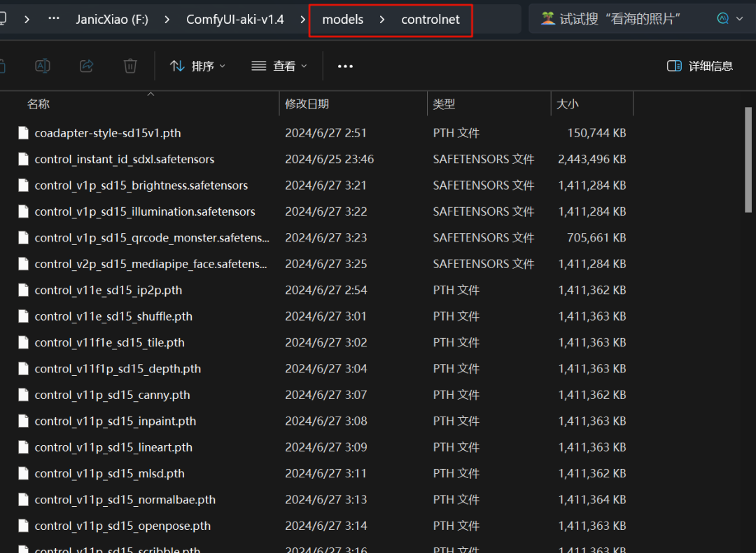Click the AI search icon in the search box
The image size is (756, 553).
[721, 19]
